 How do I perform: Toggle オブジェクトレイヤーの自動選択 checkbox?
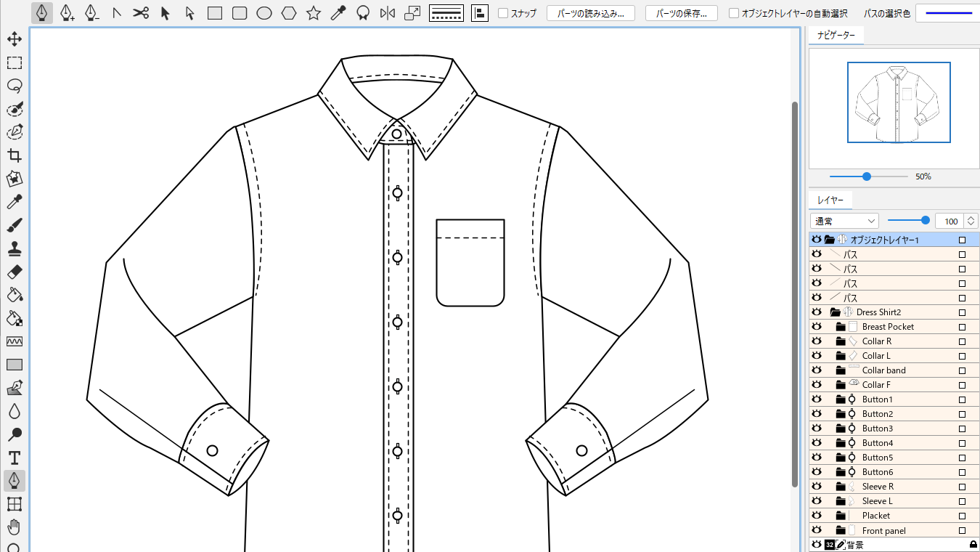click(734, 13)
